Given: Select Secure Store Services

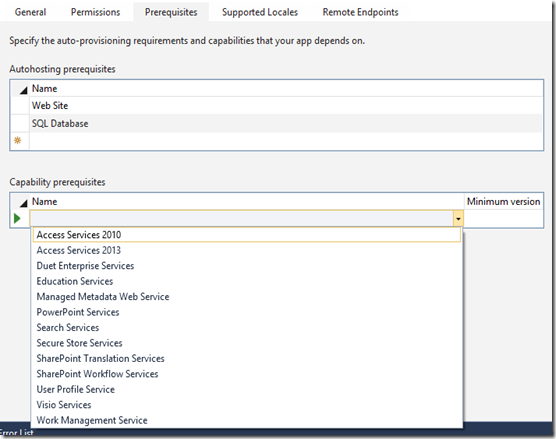Looking at the screenshot, I should 247,343.
